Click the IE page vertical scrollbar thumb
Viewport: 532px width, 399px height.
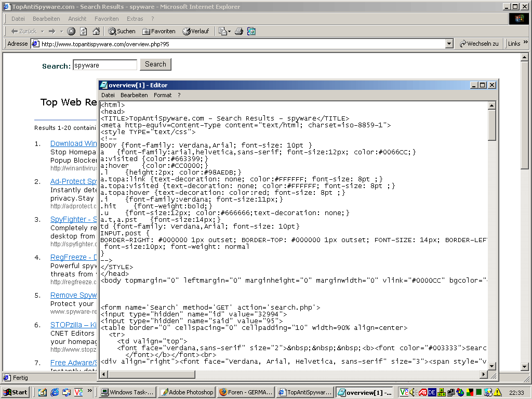pyautogui.click(x=525, y=115)
